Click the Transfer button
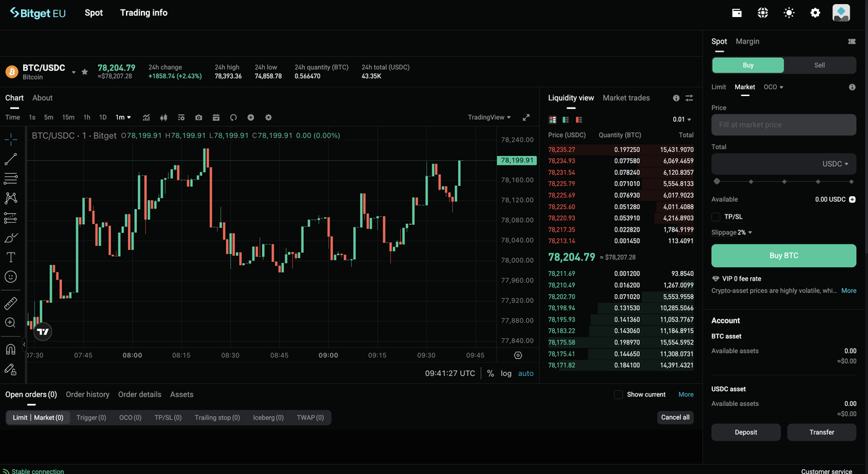The image size is (868, 474). (822, 432)
